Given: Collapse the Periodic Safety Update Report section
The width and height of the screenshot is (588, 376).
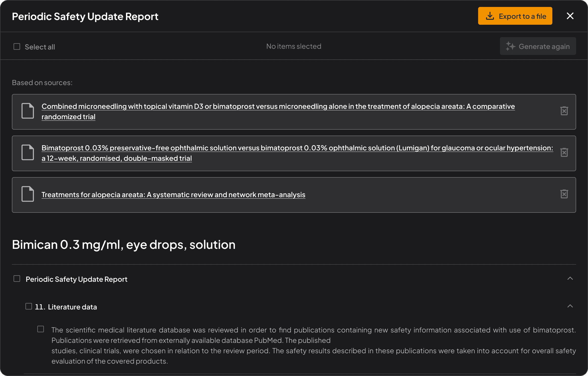Looking at the screenshot, I should click(570, 279).
